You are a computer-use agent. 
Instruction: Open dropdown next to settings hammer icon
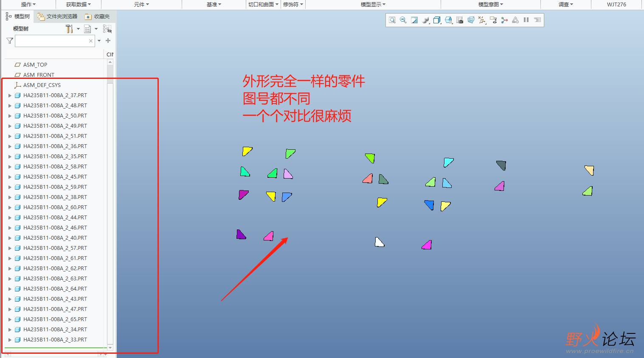coord(78,29)
